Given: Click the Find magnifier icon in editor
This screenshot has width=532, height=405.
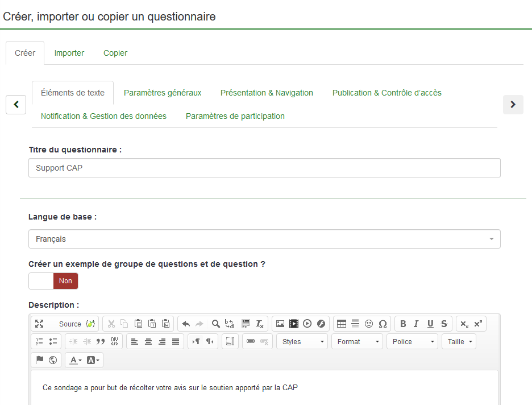Looking at the screenshot, I should coord(216,324).
